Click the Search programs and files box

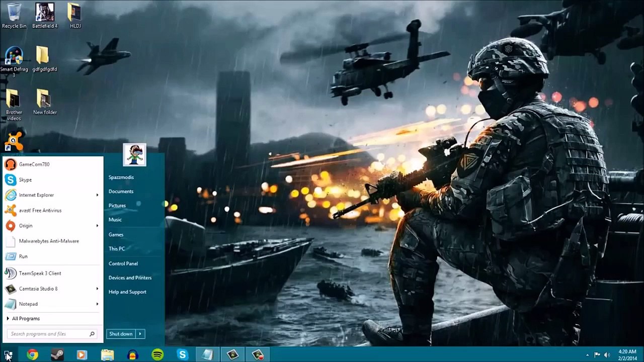point(52,334)
